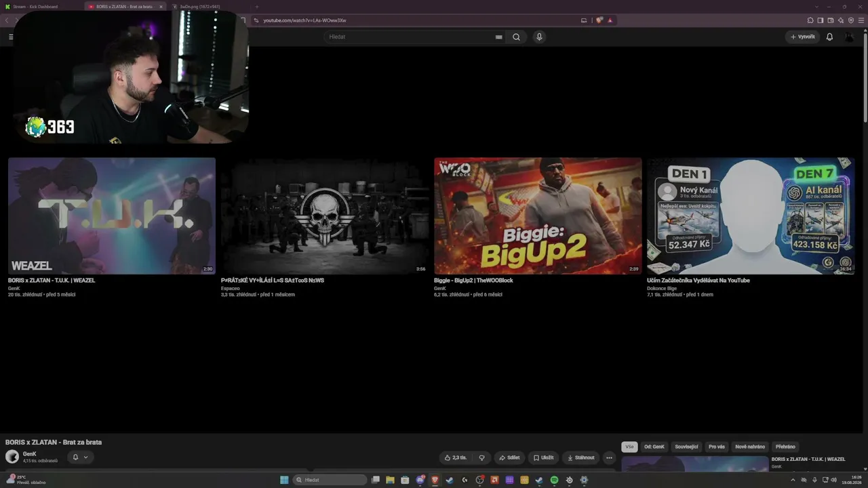Image resolution: width=868 pixels, height=488 pixels.
Task: Open the Windows Start menu
Action: point(284,480)
